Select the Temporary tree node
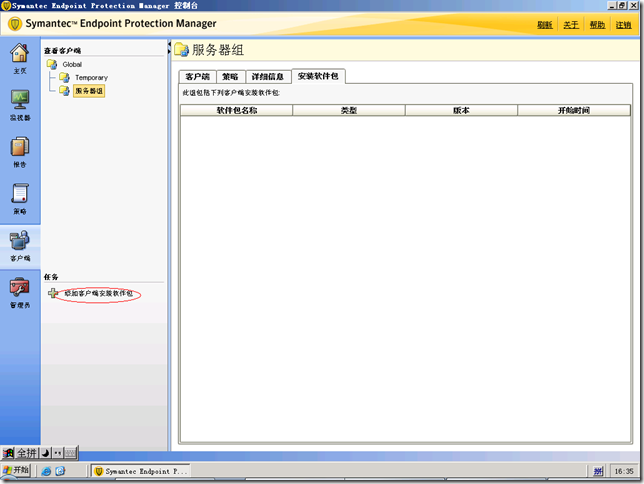The width and height of the screenshot is (644, 484). 91,78
